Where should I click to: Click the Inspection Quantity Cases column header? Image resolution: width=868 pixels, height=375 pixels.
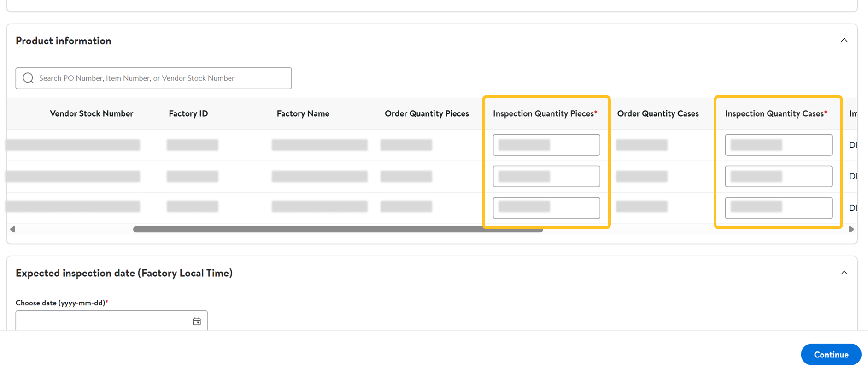tap(776, 113)
